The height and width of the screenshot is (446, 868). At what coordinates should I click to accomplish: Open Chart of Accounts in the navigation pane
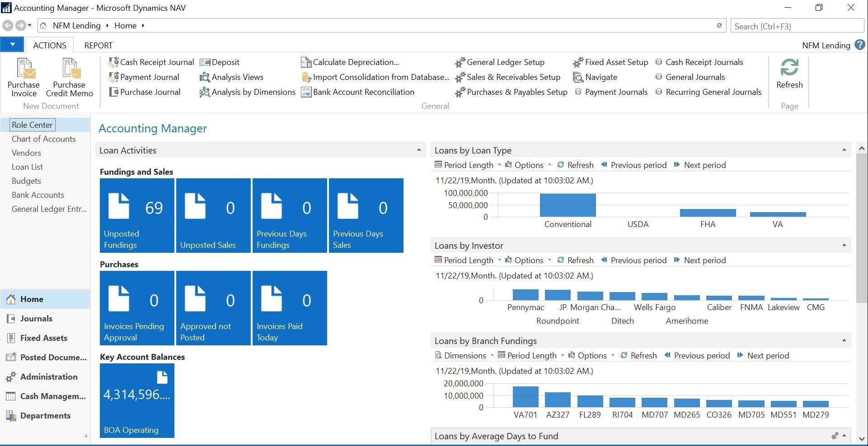pos(44,139)
